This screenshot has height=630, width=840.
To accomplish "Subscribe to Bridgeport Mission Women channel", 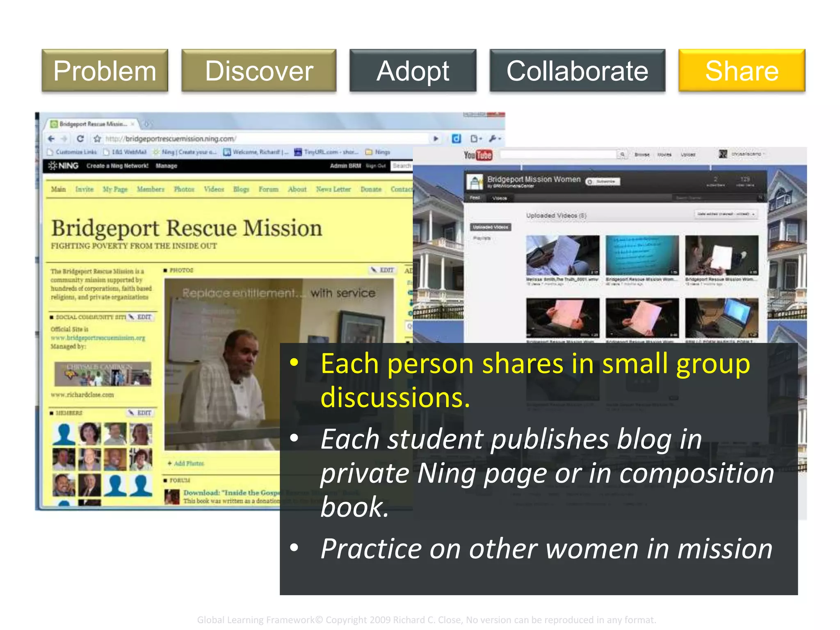I will (x=603, y=181).
